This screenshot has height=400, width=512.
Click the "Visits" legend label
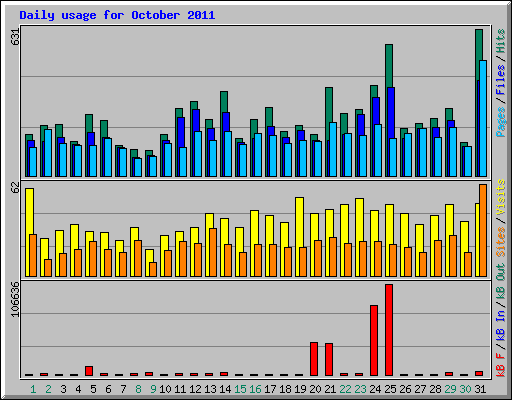pos(500,198)
